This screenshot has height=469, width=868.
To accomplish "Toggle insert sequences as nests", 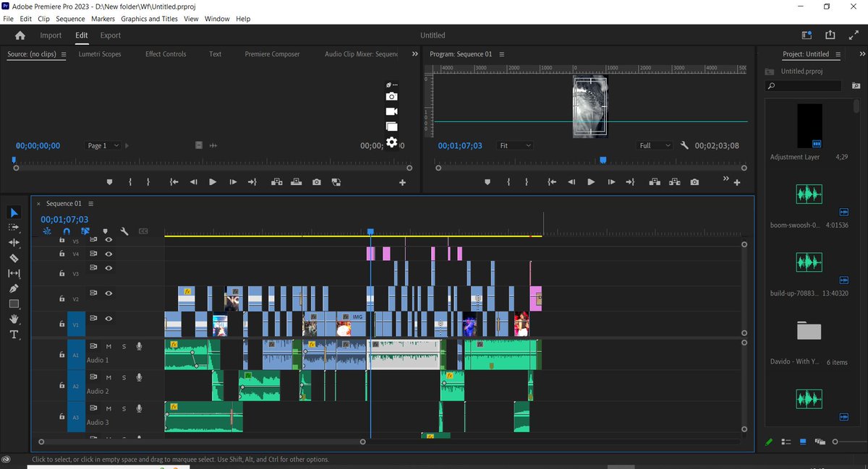I will (x=48, y=231).
